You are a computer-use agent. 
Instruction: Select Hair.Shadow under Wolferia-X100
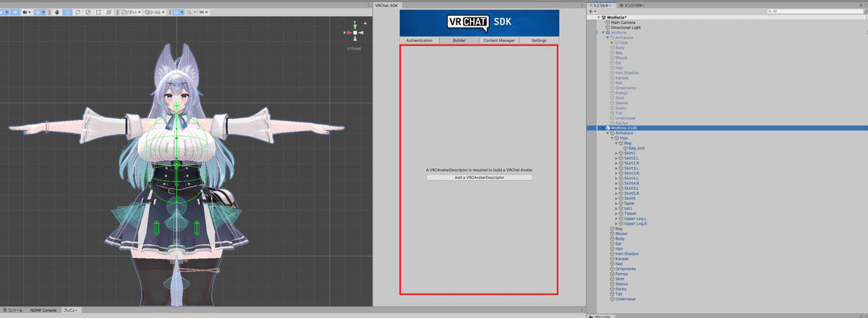point(626,254)
